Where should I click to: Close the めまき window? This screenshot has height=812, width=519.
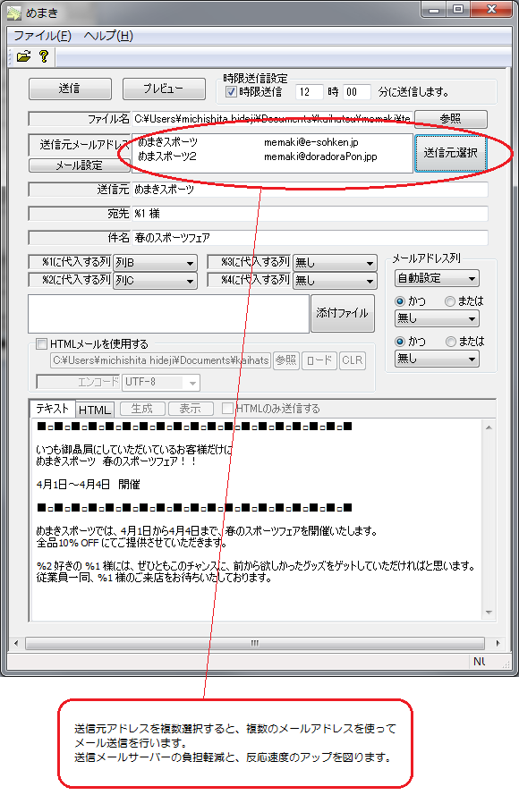tap(491, 9)
